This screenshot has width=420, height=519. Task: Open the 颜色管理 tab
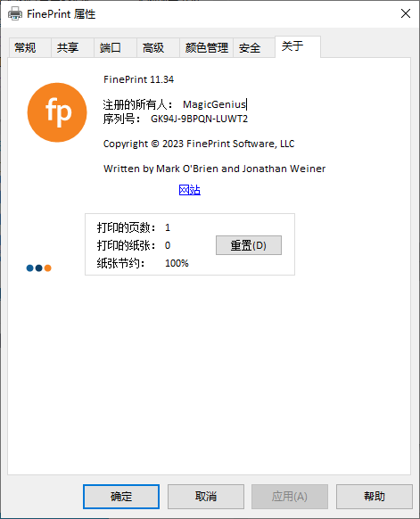pos(206,47)
